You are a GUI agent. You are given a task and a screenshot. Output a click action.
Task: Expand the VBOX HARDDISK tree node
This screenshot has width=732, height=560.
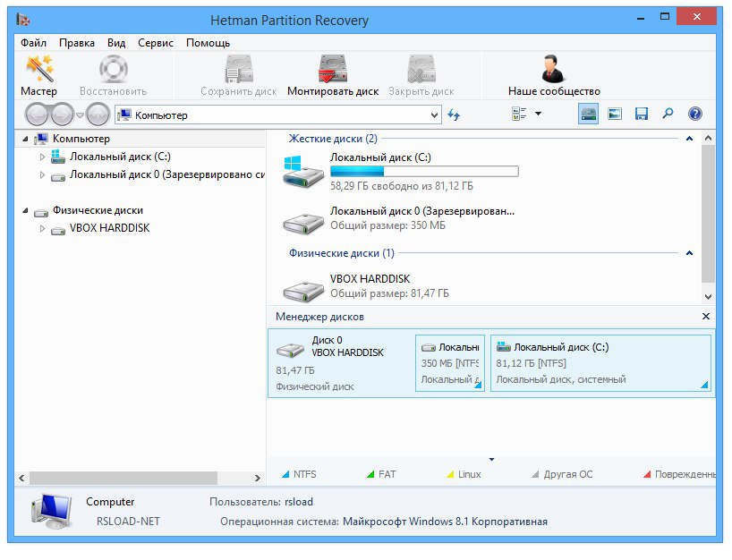42,229
